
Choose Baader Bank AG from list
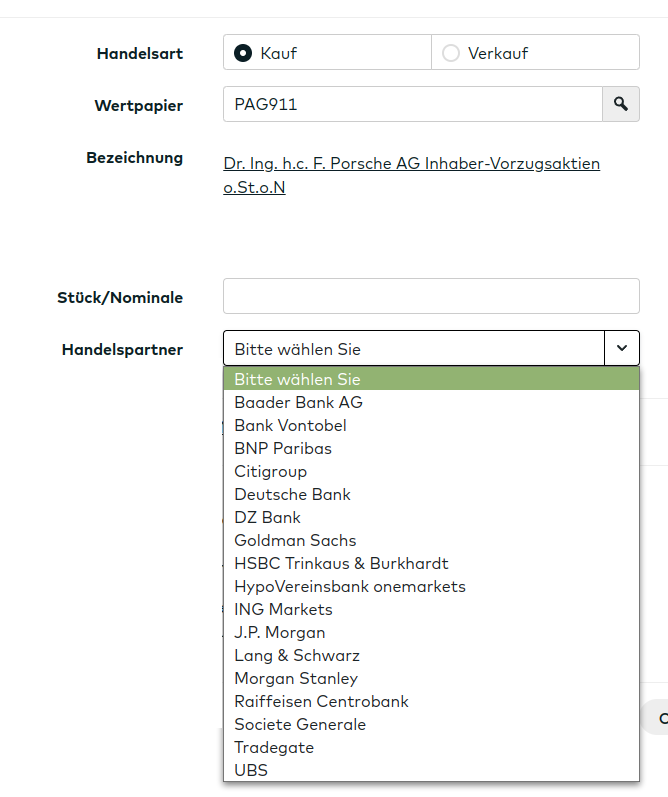(298, 402)
